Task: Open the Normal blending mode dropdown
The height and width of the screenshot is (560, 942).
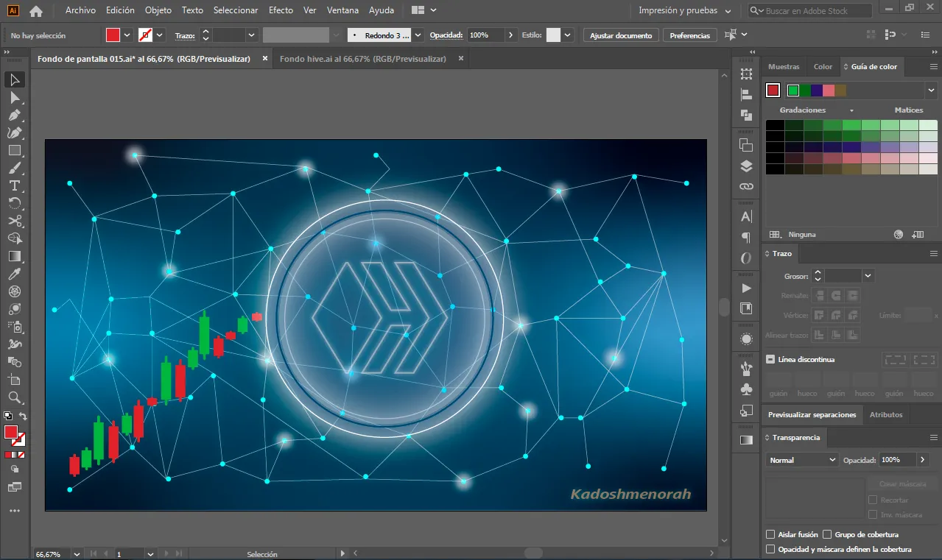Action: (802, 460)
